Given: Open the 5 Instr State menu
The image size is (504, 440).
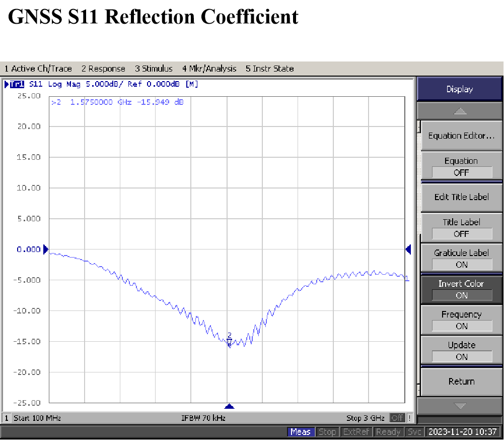Looking at the screenshot, I should pos(270,69).
